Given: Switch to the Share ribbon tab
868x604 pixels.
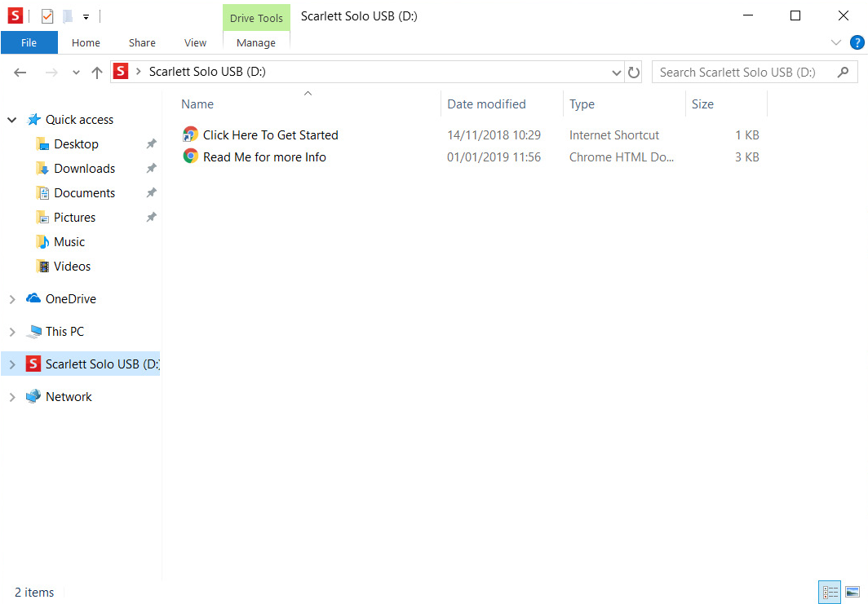Looking at the screenshot, I should (x=142, y=42).
